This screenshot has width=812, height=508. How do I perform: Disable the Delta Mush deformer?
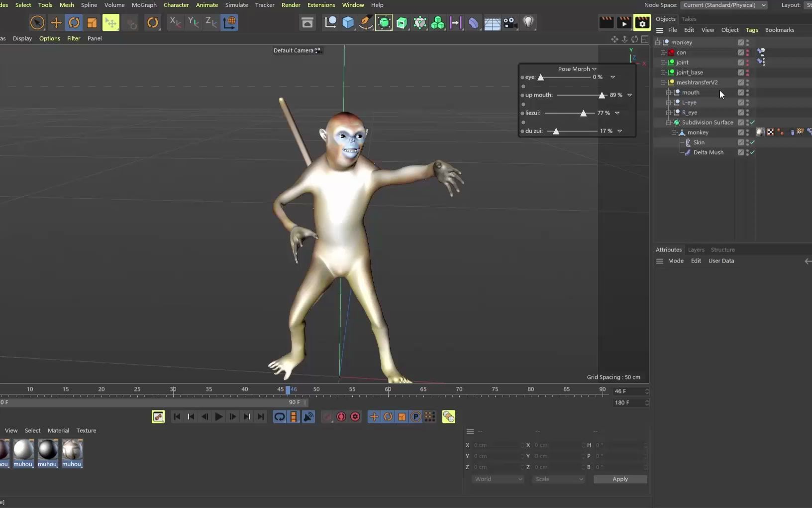click(753, 152)
